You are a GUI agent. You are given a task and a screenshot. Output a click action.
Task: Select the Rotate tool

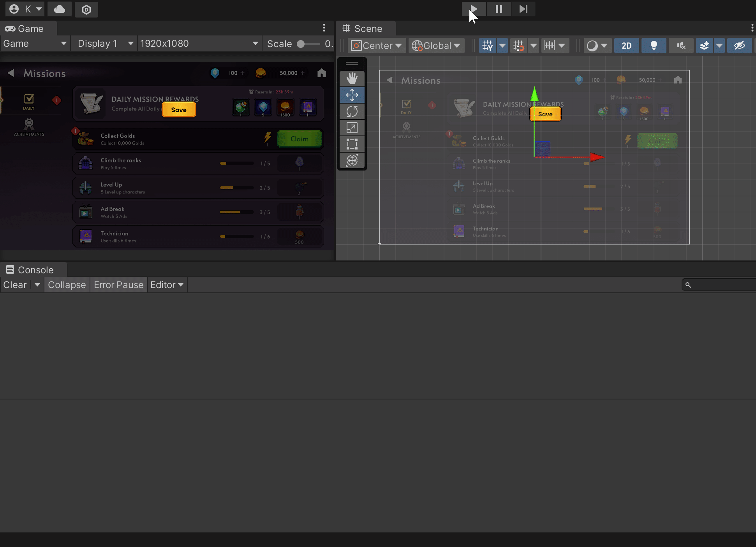tap(352, 111)
